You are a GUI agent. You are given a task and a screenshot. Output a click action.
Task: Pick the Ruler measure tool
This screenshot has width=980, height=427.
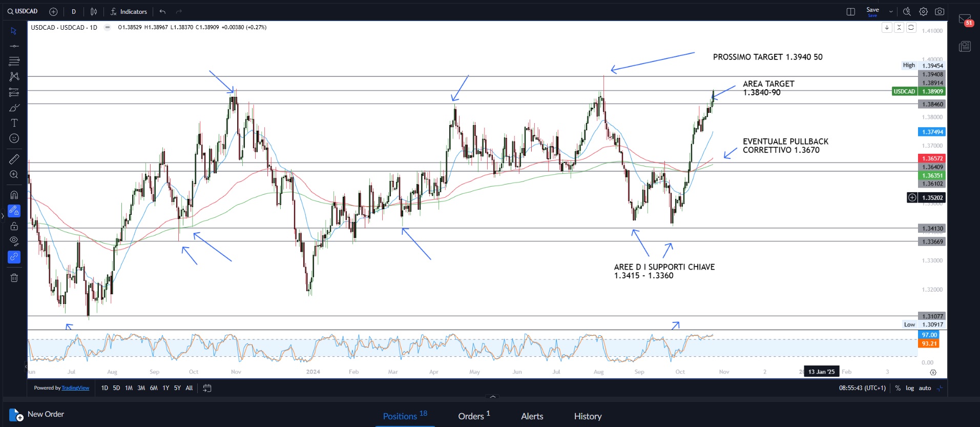coord(14,159)
